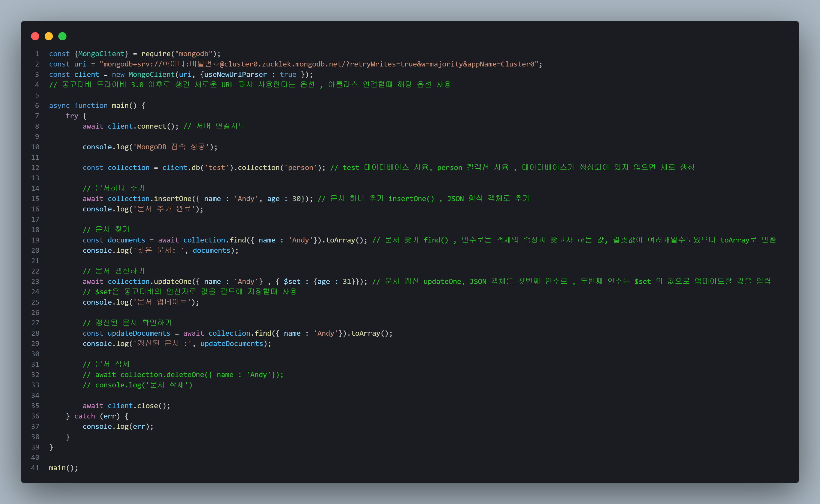This screenshot has width=820, height=504.
Task: Click the green comment on line 4
Action: [250, 85]
